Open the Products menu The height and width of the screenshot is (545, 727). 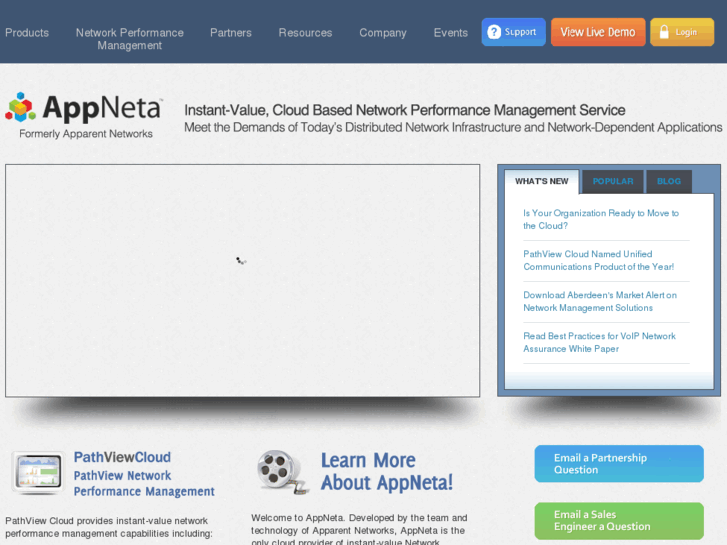[27, 33]
